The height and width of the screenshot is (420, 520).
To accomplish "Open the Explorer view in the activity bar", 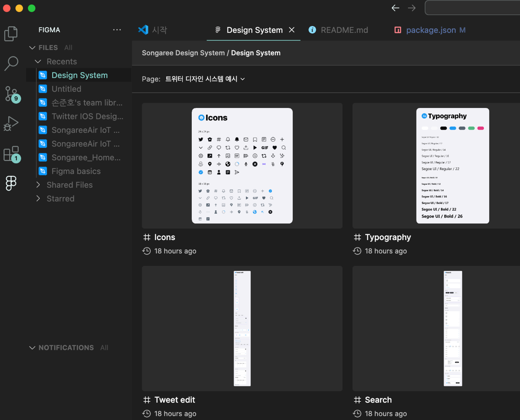I will (x=11, y=33).
